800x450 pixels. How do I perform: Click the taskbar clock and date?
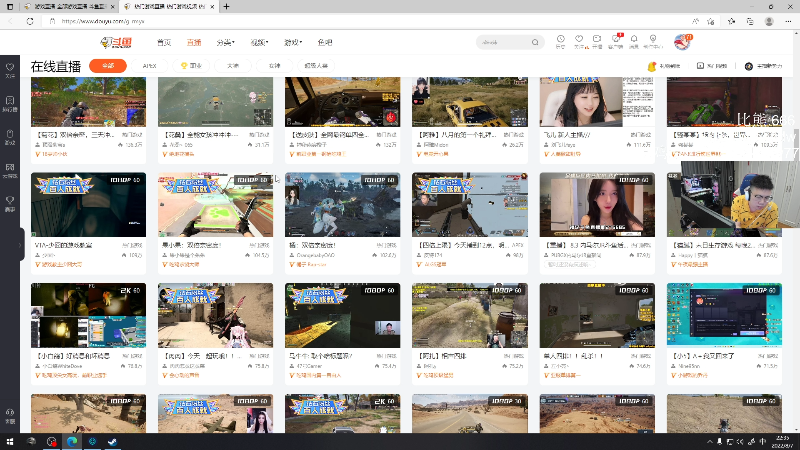click(x=782, y=442)
